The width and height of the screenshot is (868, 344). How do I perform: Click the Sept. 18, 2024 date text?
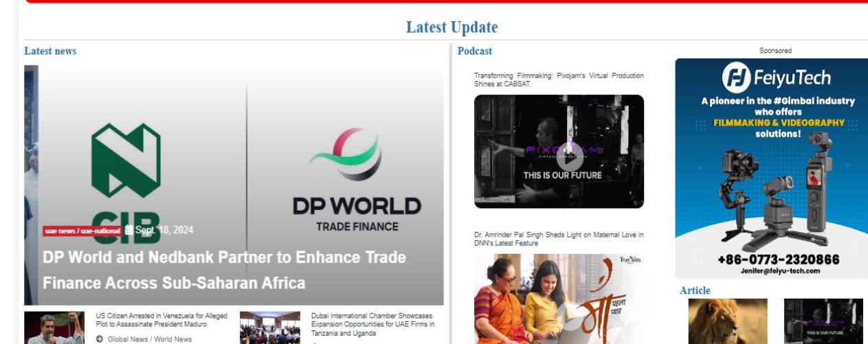click(164, 230)
